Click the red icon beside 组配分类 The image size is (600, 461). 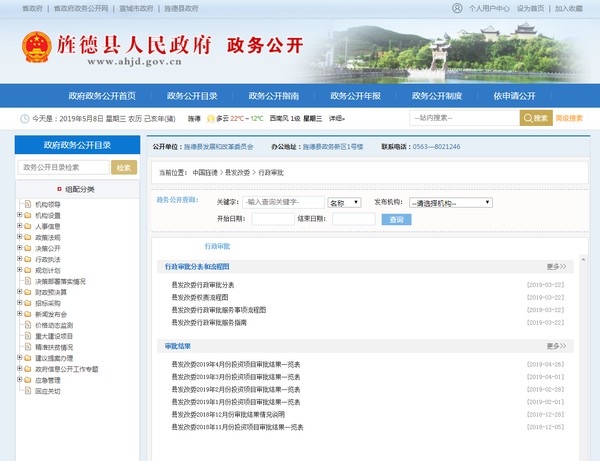(x=60, y=188)
